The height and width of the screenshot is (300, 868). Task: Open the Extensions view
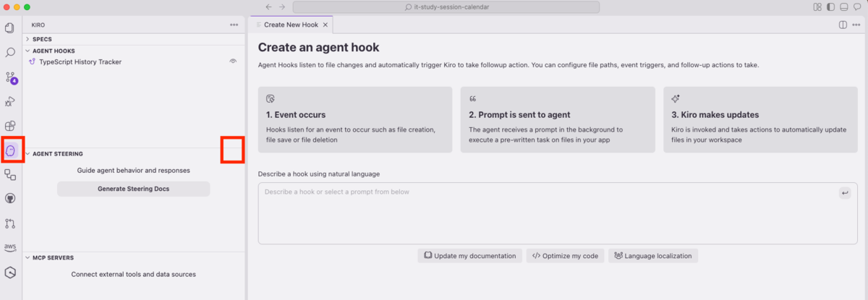tap(10, 126)
